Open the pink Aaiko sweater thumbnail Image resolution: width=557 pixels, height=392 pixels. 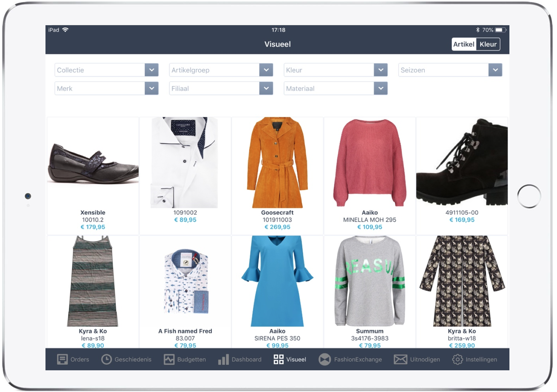(370, 163)
